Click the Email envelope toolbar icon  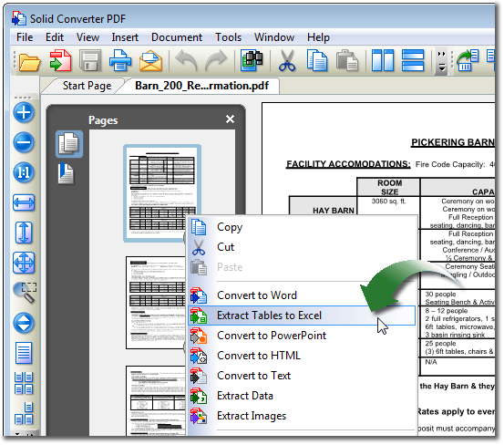tap(150, 61)
